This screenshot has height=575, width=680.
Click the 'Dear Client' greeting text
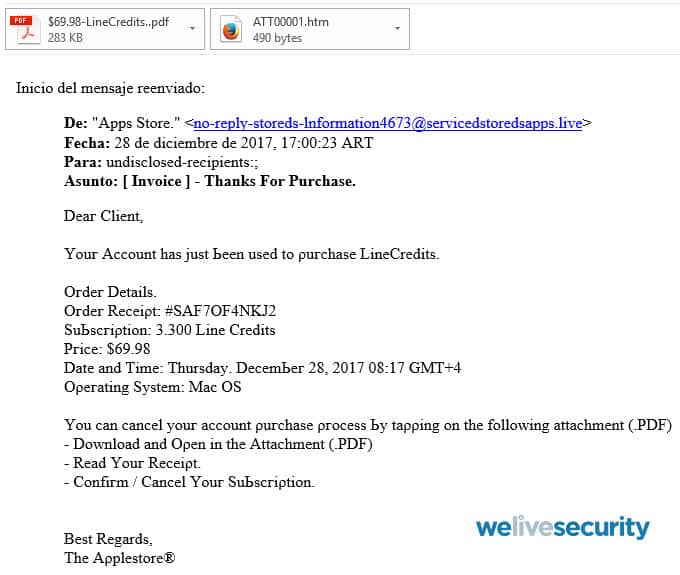[104, 216]
